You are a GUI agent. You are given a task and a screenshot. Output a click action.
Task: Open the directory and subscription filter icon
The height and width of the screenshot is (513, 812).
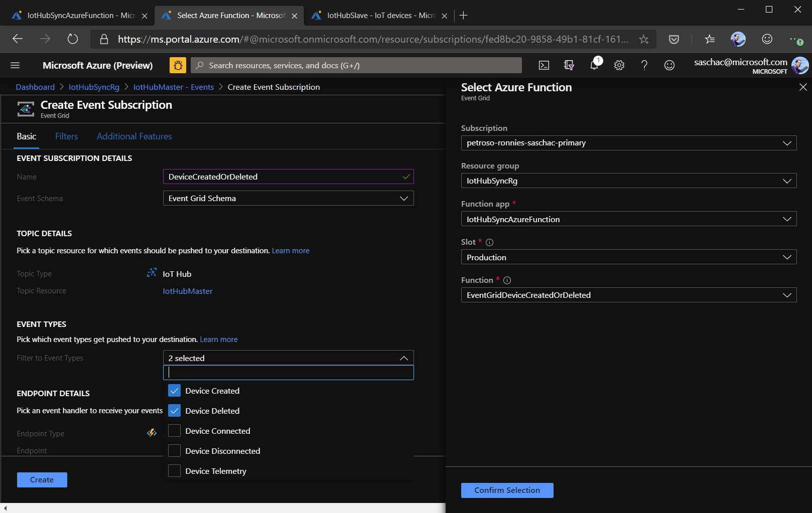click(569, 65)
